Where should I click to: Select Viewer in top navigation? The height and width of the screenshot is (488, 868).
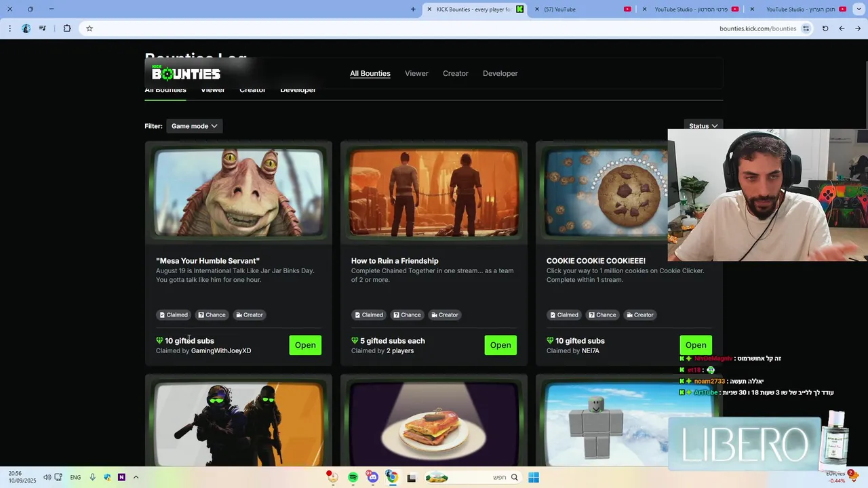pos(416,73)
